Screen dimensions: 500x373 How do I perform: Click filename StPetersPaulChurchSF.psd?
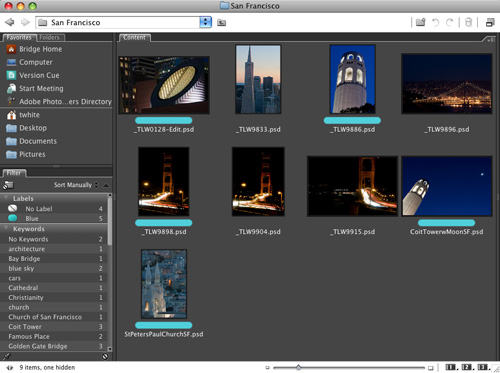(x=164, y=334)
